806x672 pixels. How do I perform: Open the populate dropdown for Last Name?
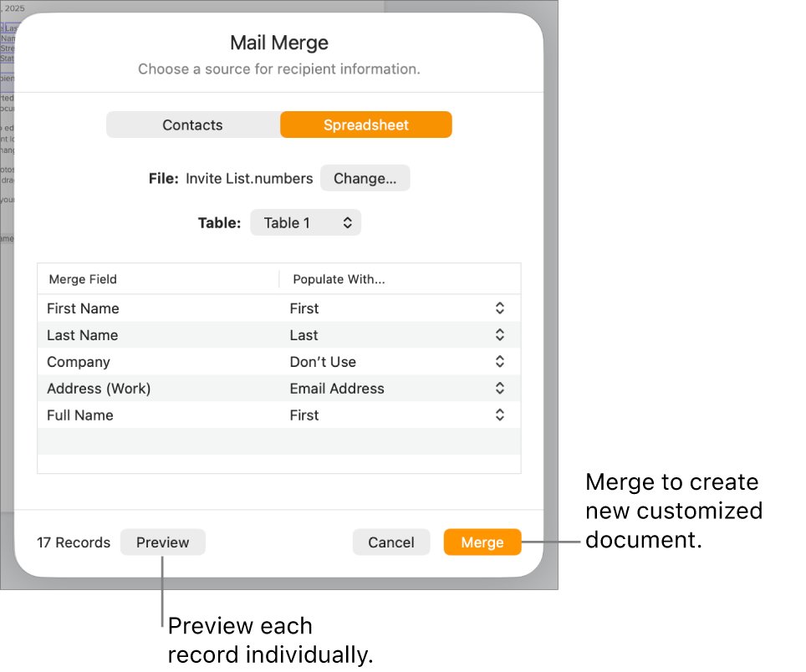click(x=500, y=335)
